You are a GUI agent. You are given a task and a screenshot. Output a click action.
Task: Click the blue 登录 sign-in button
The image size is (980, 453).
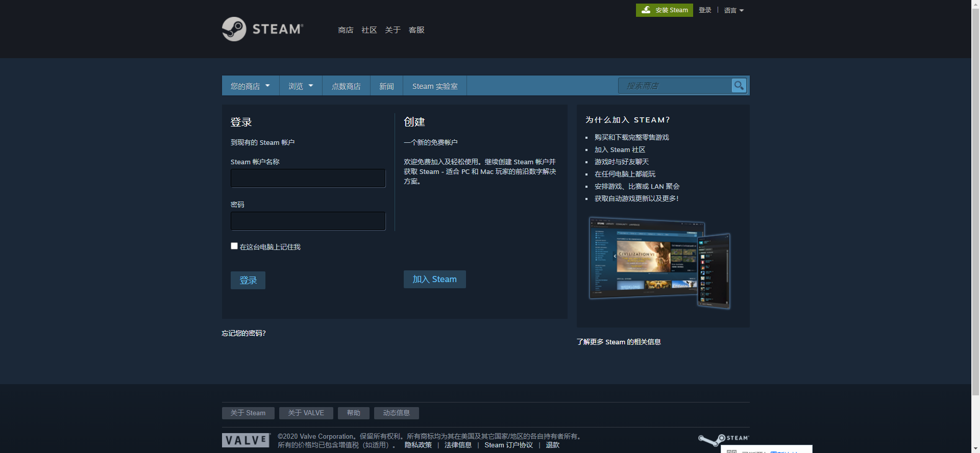[248, 280]
